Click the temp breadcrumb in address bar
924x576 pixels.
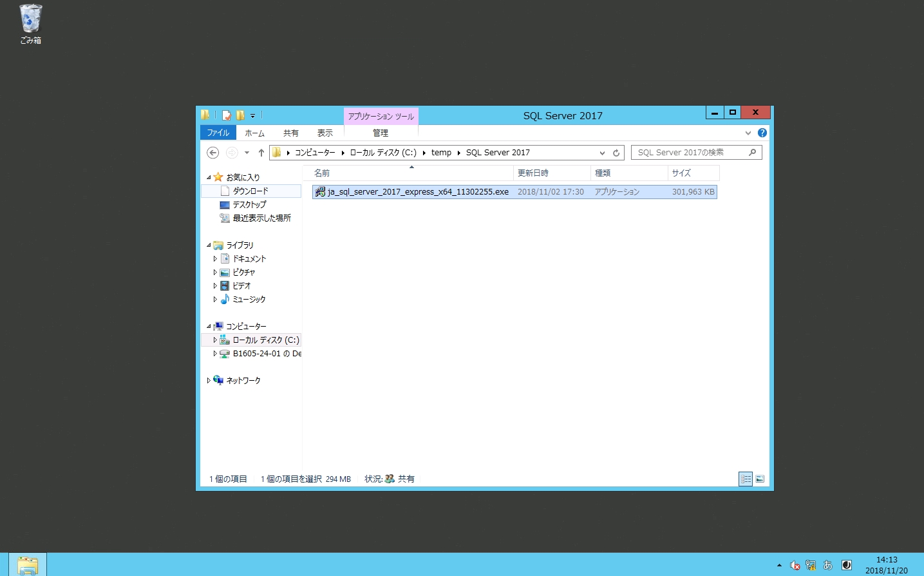pos(441,153)
